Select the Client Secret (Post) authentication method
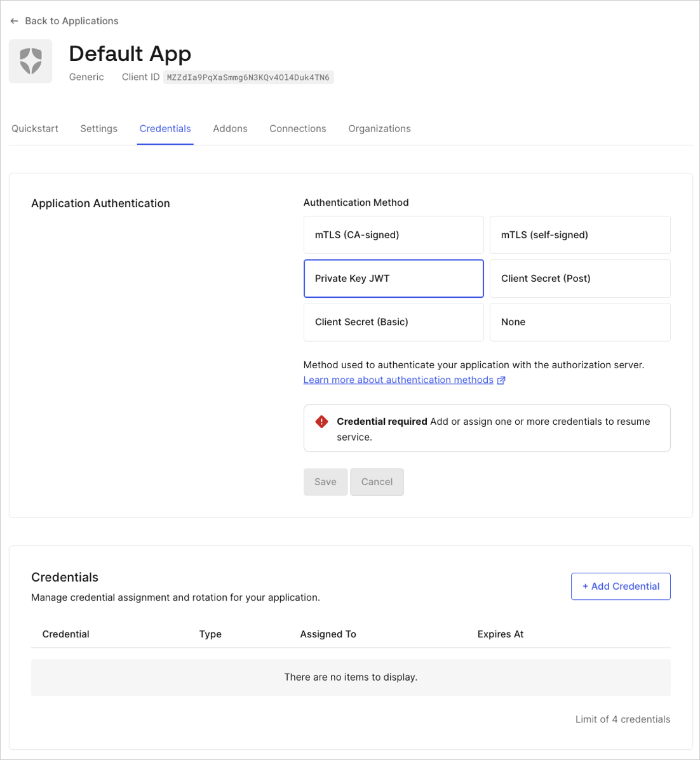 tap(579, 278)
